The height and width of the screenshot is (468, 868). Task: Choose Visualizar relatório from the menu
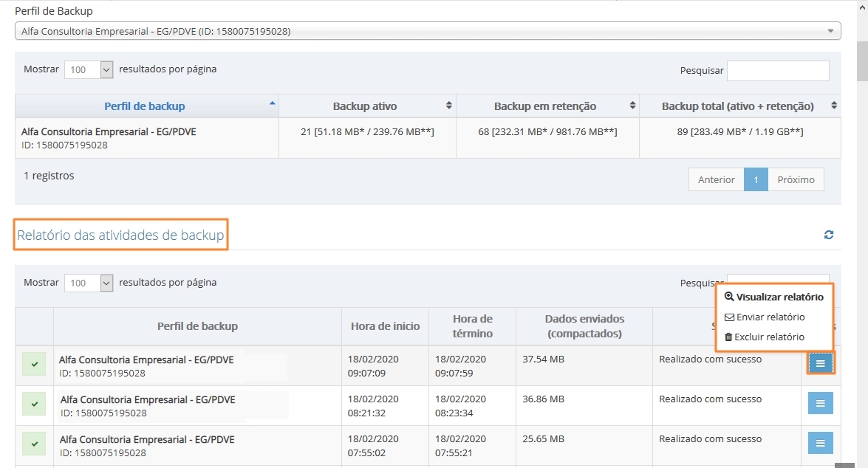pyautogui.click(x=774, y=297)
